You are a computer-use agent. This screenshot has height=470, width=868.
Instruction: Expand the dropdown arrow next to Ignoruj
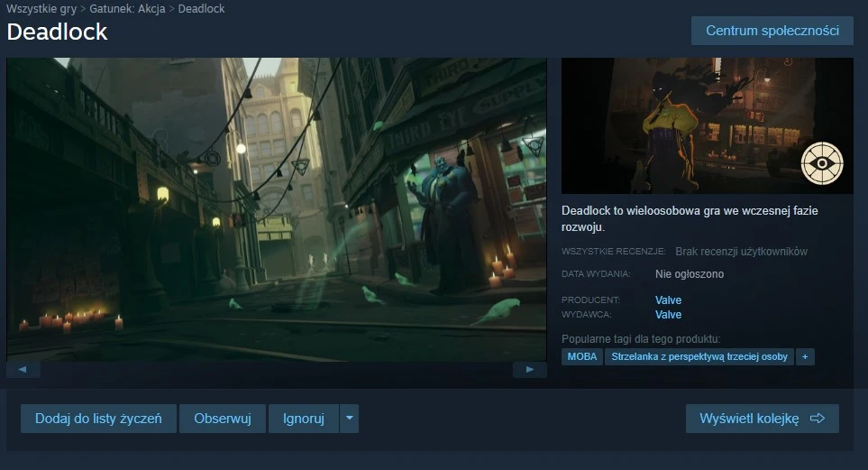pos(350,419)
